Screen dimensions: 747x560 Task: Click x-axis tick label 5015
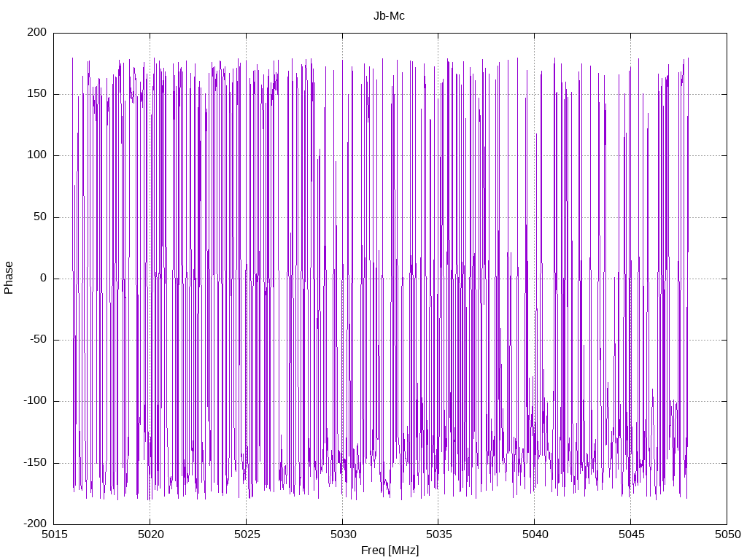coord(54,534)
